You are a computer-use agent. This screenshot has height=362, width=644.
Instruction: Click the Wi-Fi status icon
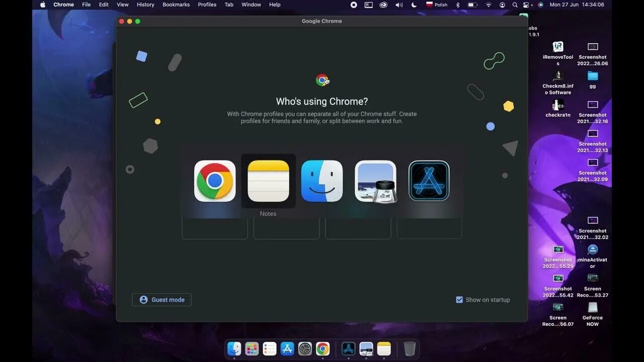pos(489,5)
